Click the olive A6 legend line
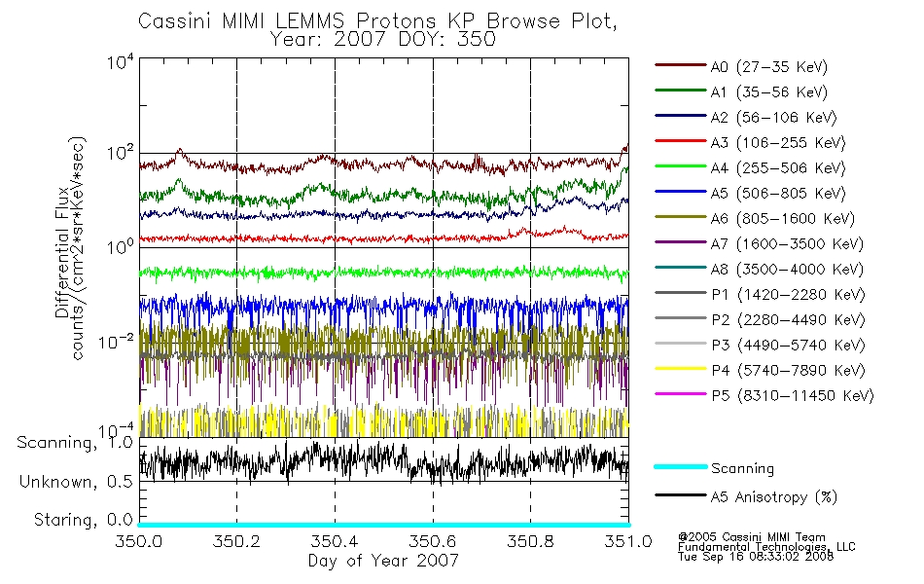Image resolution: width=924 pixels, height=584 pixels. tap(680, 217)
